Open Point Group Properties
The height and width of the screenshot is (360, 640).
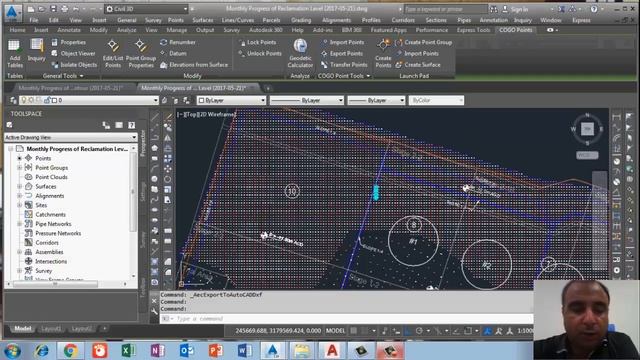141,53
